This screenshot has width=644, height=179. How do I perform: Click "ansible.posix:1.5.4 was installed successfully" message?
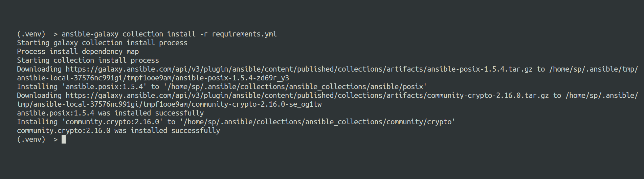(110, 113)
